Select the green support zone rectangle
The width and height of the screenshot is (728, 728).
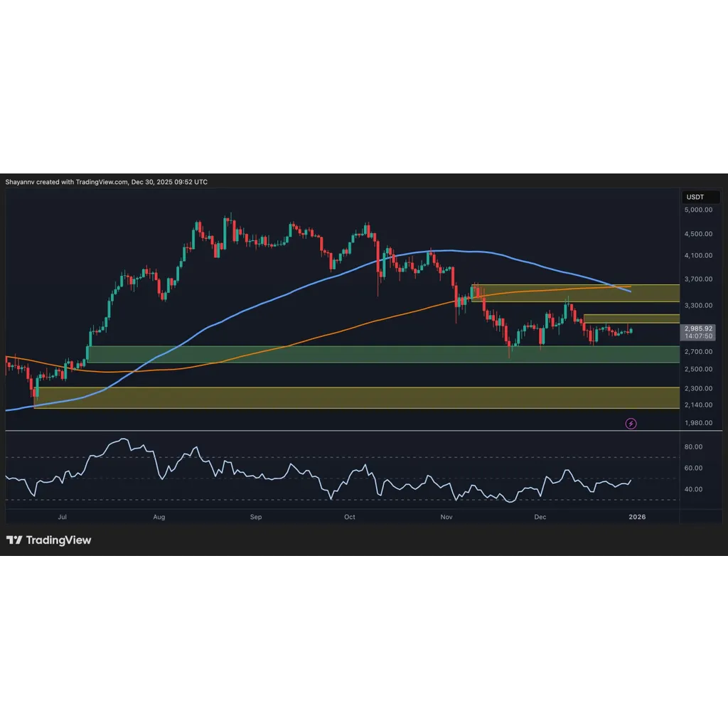coord(383,354)
